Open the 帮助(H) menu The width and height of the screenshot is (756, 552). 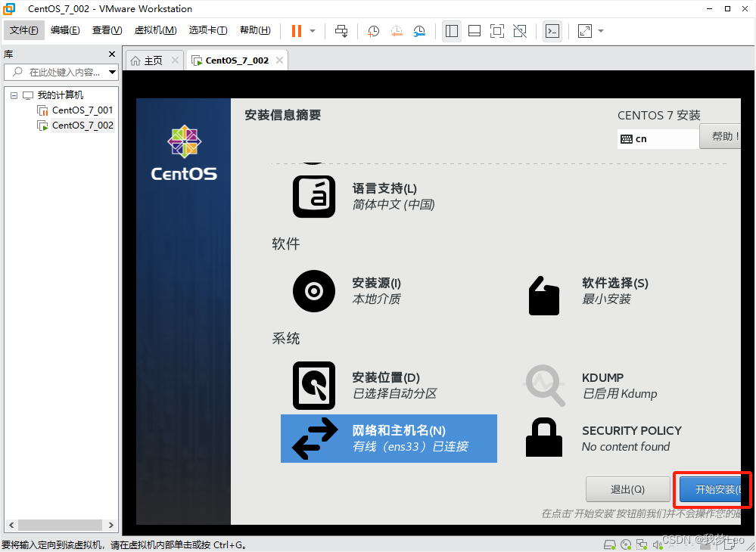click(x=255, y=30)
